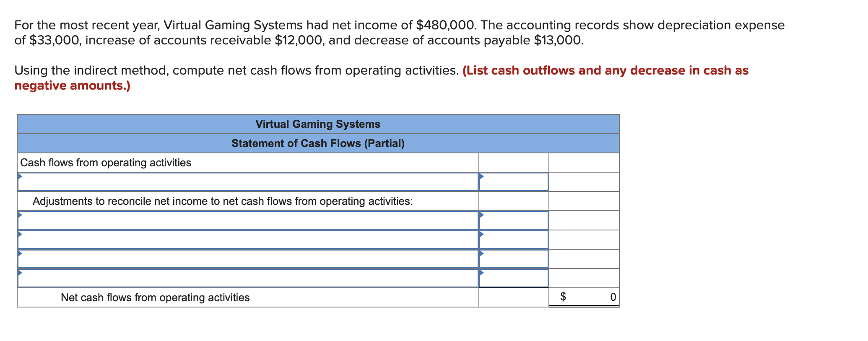Click the Virtual Gaming Systems table header
Viewport: 868px width, 341px height.
coord(318,124)
